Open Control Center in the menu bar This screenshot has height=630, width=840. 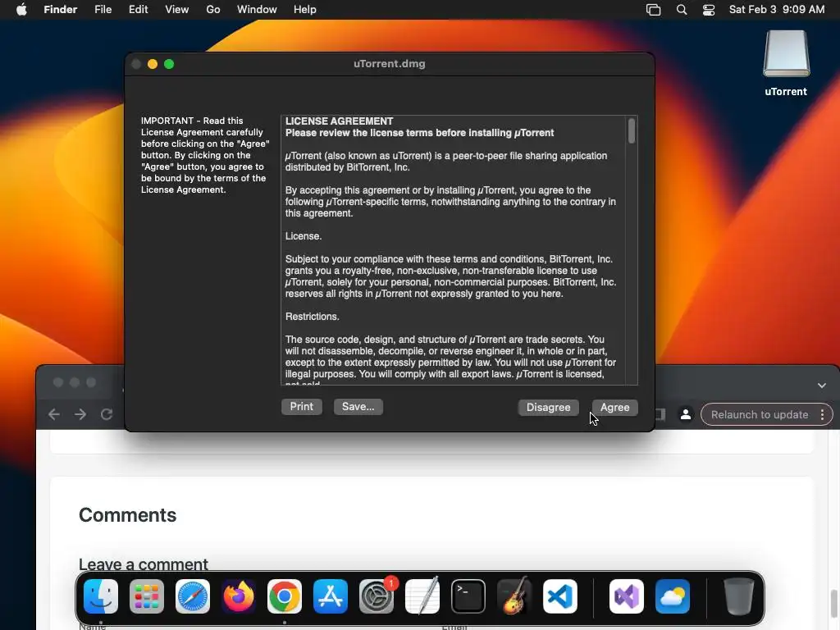point(709,10)
